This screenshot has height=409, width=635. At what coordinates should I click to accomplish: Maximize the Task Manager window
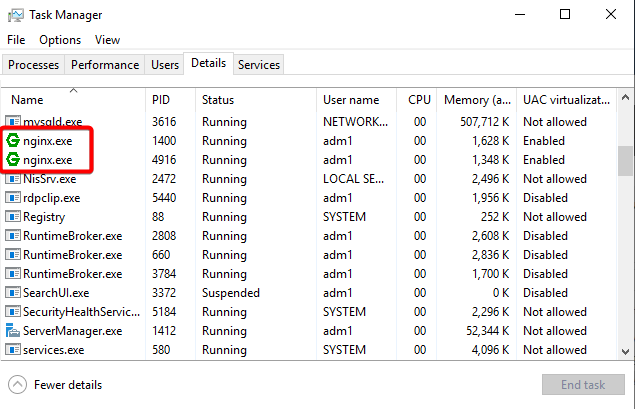pos(565,15)
